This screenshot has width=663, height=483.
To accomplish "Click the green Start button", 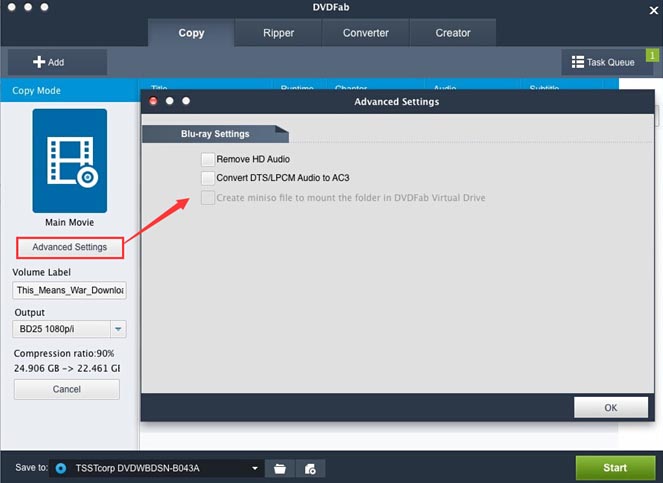I will 615,468.
